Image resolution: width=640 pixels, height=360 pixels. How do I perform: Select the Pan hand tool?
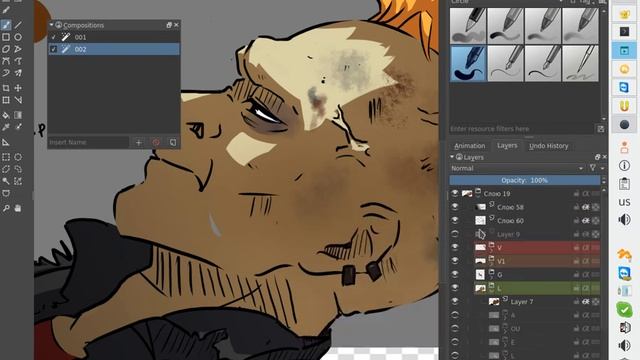pyautogui.click(x=18, y=208)
